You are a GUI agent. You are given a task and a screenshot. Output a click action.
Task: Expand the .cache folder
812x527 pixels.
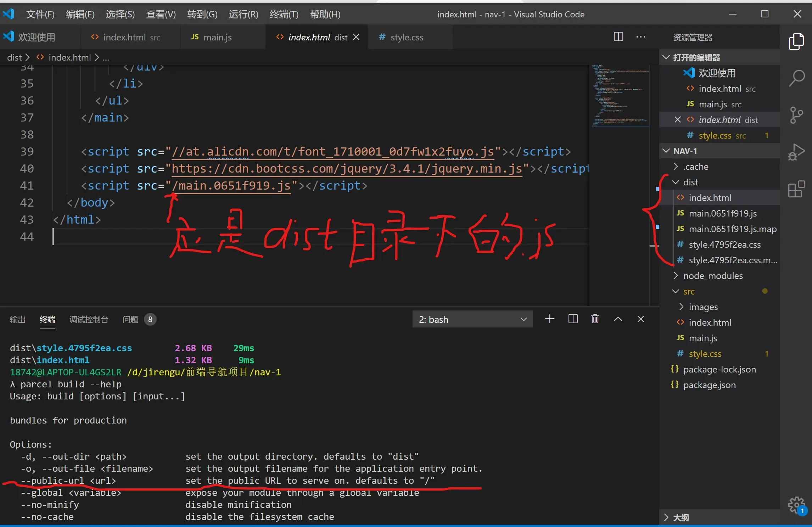click(x=695, y=167)
